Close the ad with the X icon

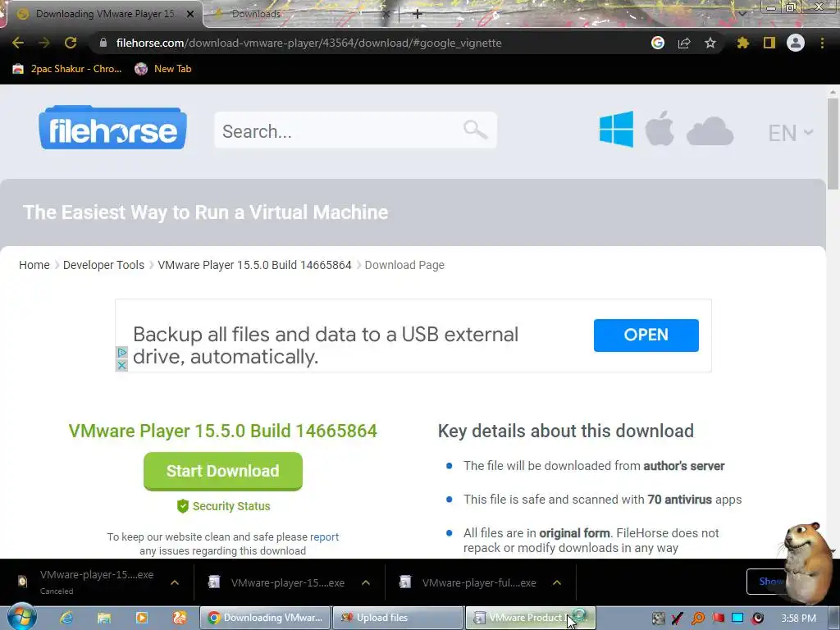(121, 365)
